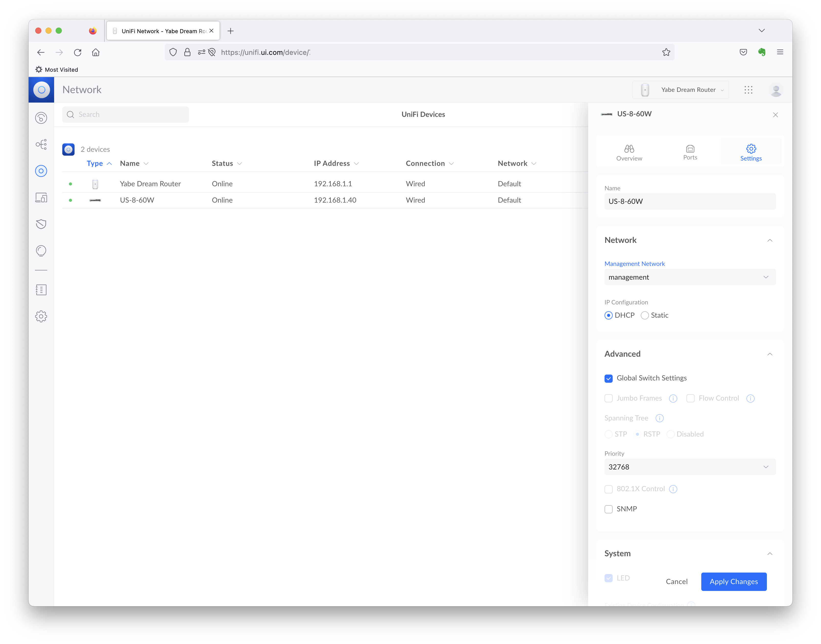The image size is (821, 644).
Task: Select DHCP IP configuration
Action: (x=608, y=315)
